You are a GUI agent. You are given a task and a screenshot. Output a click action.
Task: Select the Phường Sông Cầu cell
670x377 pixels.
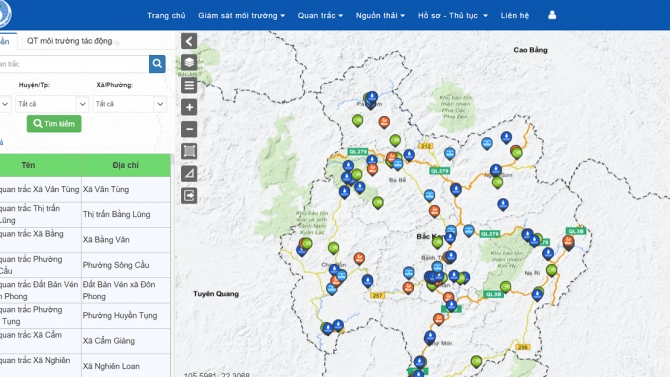coord(126,265)
